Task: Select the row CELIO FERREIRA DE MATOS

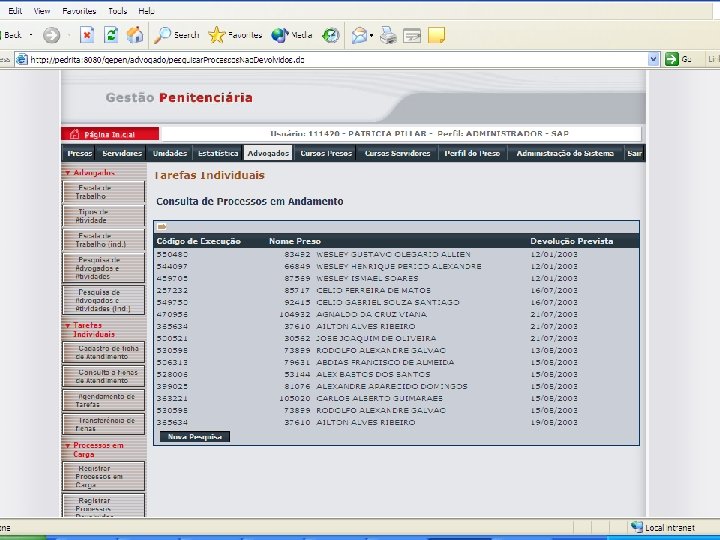Action: 396,290
